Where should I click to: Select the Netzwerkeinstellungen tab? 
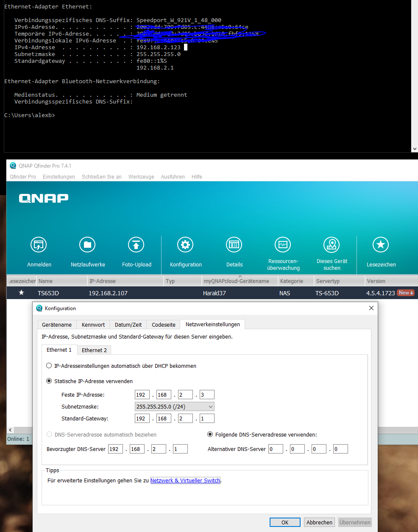213,324
